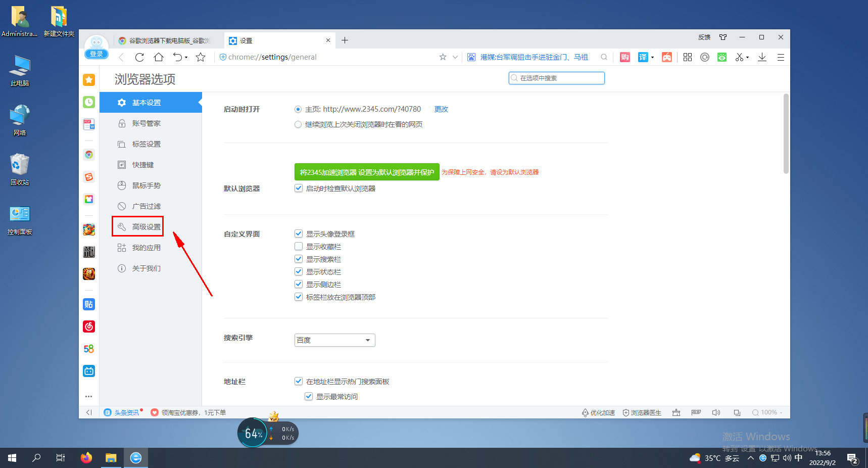This screenshot has width=868, height=468.
Task: Expand the screenshot dropdown arrow
Action: point(748,58)
